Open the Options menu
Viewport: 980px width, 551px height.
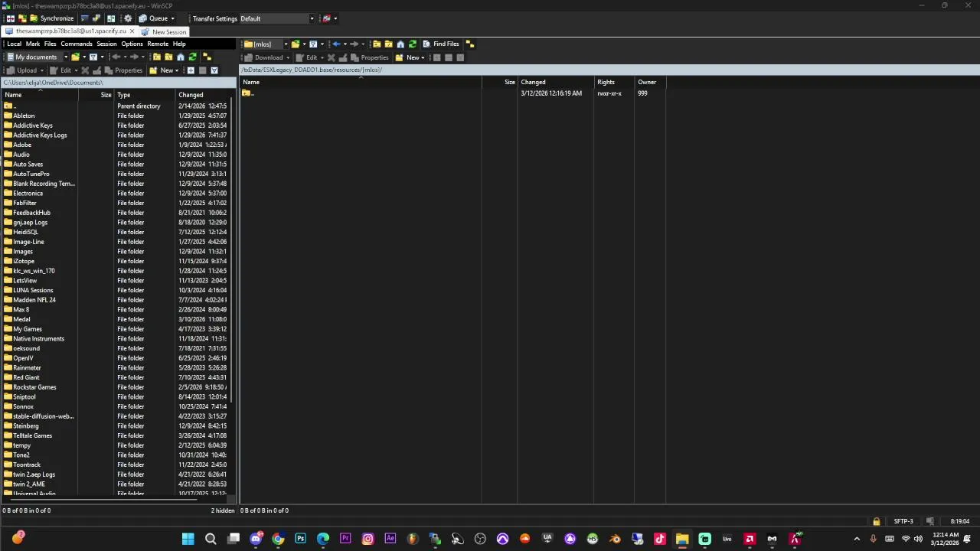tap(132, 44)
